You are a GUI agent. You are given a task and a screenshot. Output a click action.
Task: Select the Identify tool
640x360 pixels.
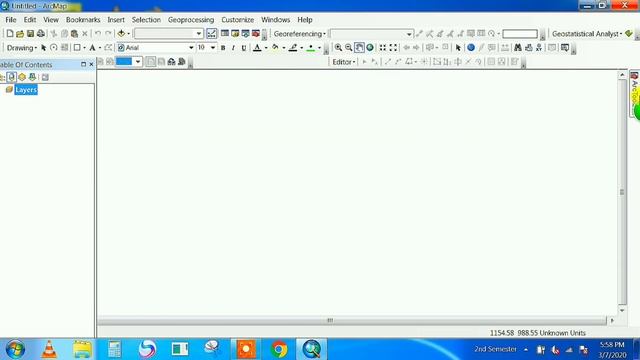471,48
